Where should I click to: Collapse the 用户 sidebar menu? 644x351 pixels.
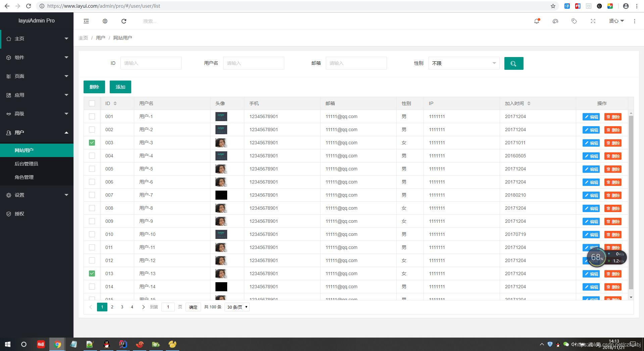pos(37,133)
